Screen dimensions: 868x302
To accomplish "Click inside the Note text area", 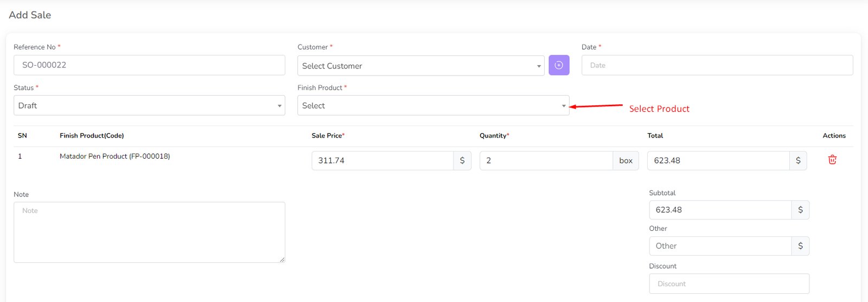I will click(x=149, y=232).
